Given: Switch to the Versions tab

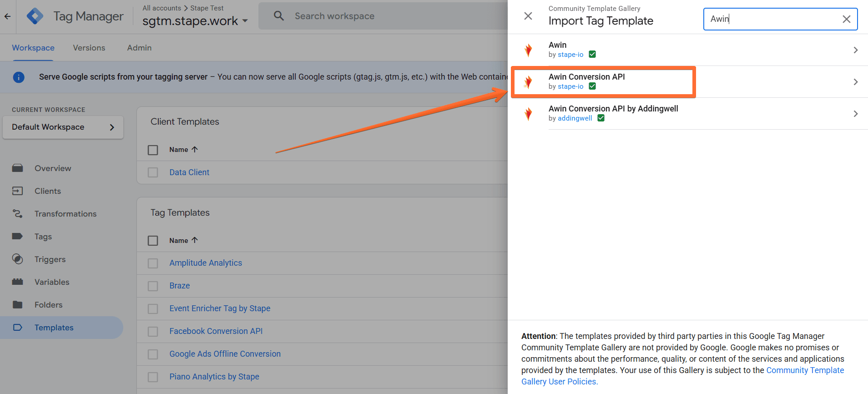Looking at the screenshot, I should pyautogui.click(x=89, y=48).
